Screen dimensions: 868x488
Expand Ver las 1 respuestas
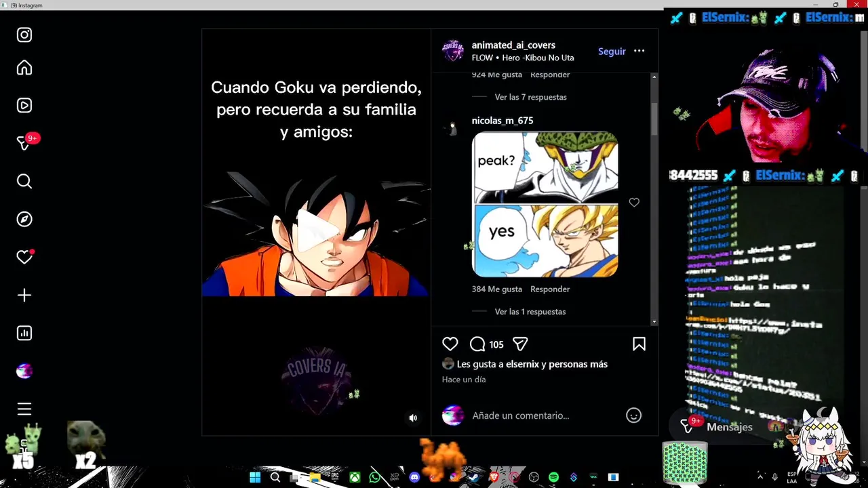click(x=530, y=312)
